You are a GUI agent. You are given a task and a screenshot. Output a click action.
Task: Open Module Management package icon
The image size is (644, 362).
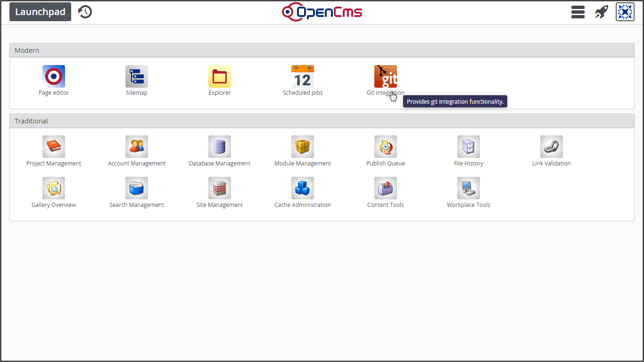[303, 147]
